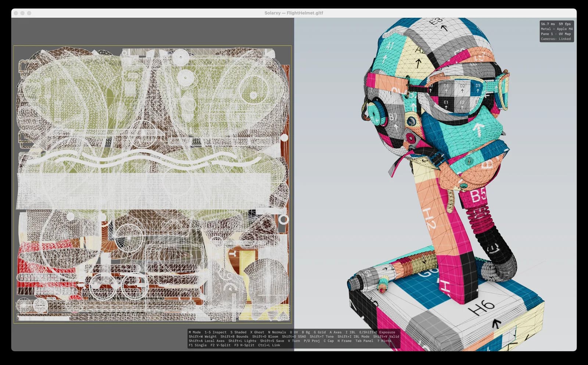588x365 pixels.
Task: Click the 'G Grid' hint entry
Action: click(x=320, y=332)
